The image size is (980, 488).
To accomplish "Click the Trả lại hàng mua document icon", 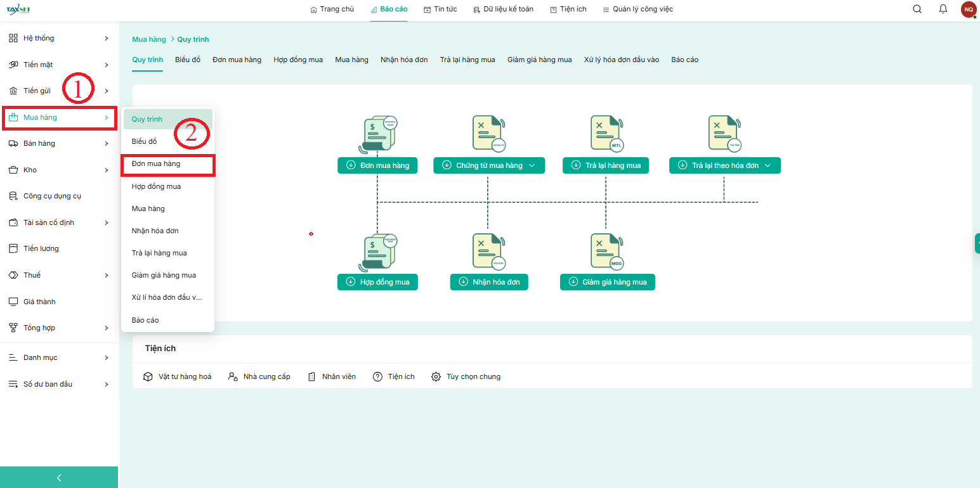I will pyautogui.click(x=606, y=133).
